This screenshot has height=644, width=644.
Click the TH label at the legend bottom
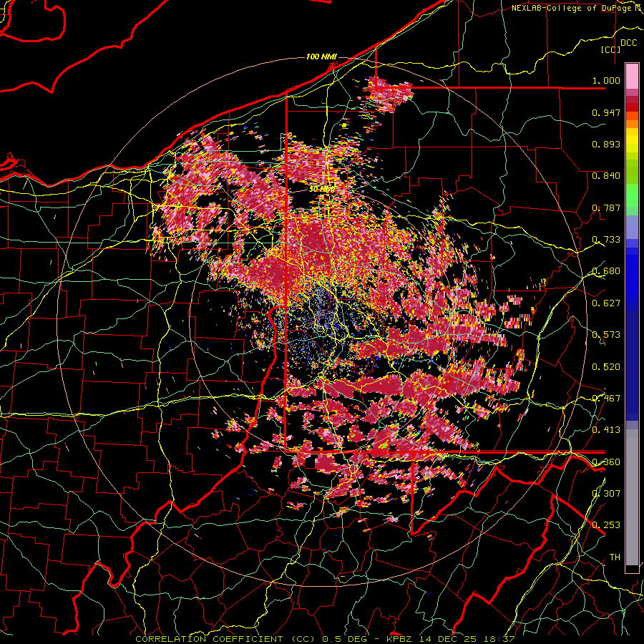615,557
